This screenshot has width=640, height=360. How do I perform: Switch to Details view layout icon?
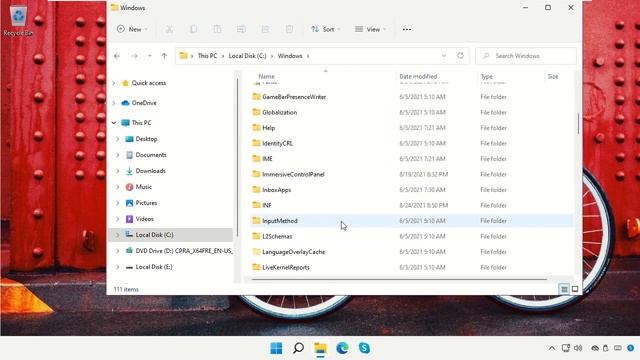coord(564,289)
